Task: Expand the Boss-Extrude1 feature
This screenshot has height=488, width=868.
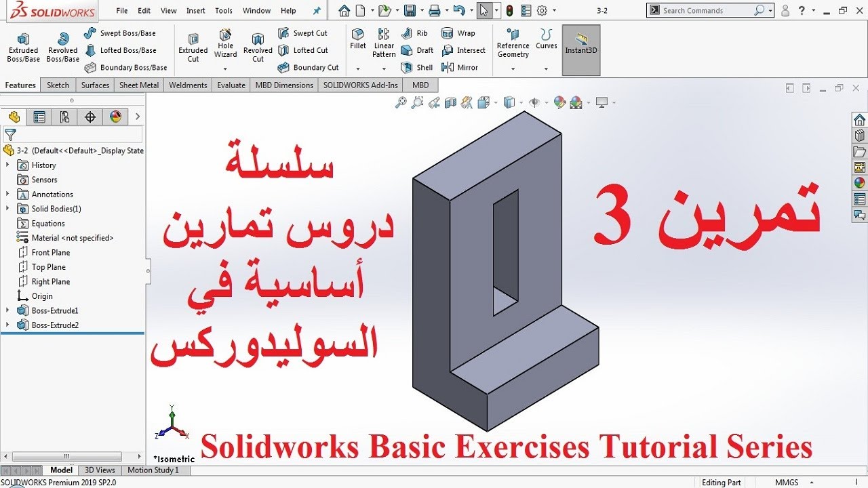Action: click(7, 310)
